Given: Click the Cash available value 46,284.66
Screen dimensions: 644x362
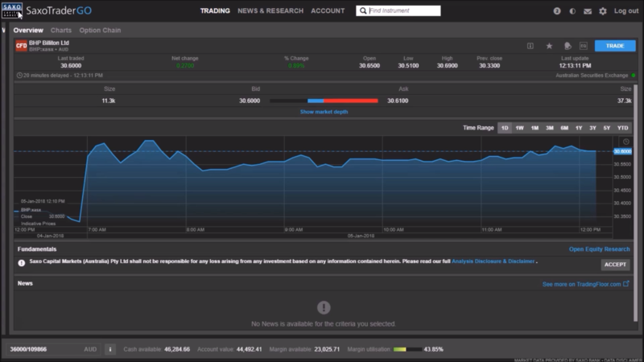Looking at the screenshot, I should [x=177, y=349].
